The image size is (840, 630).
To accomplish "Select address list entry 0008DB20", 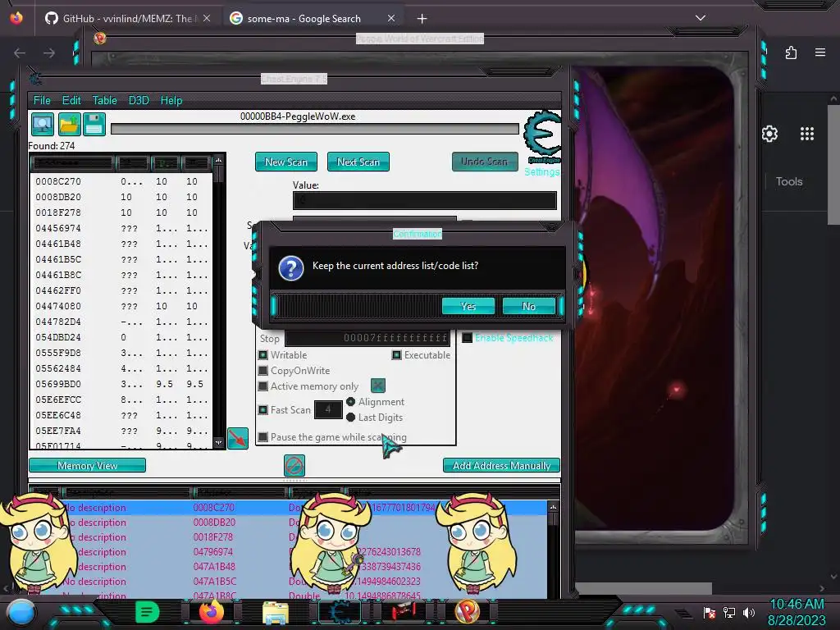I will [x=288, y=523].
